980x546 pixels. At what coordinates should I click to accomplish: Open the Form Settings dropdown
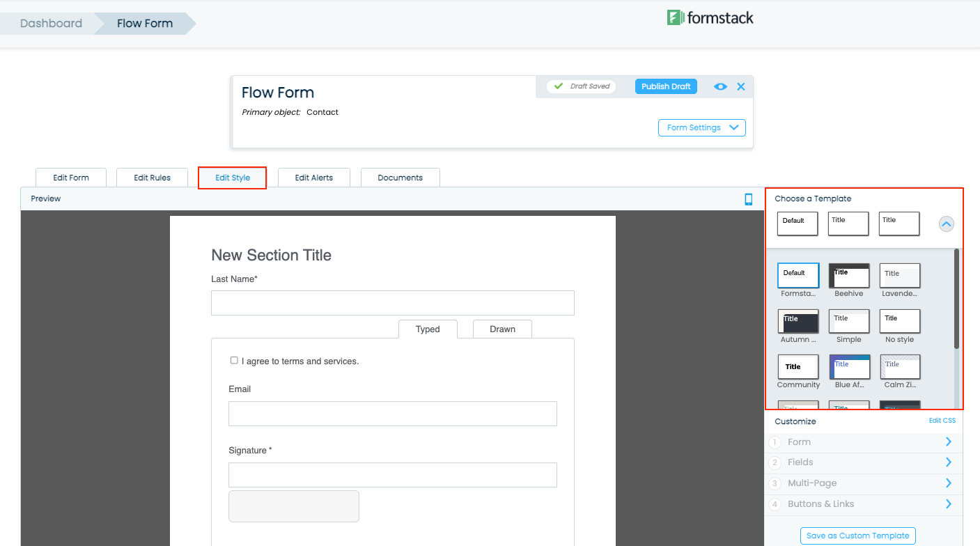point(701,128)
